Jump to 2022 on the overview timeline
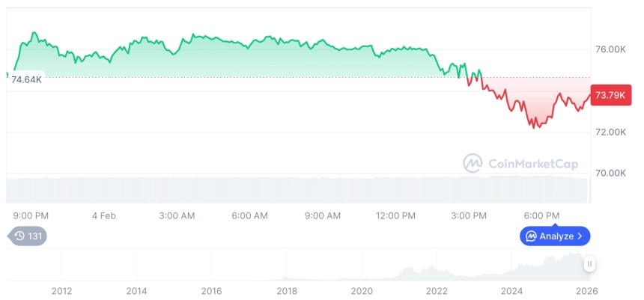The image size is (644, 300). [437, 290]
